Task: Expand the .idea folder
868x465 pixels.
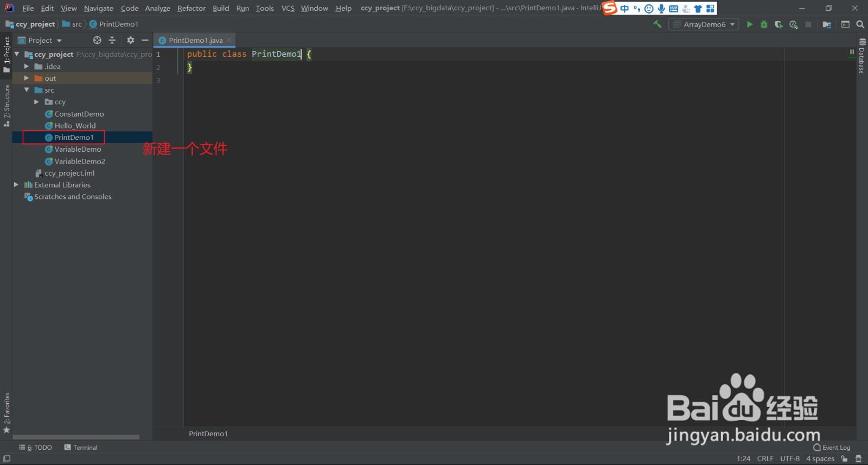Action: pos(27,66)
